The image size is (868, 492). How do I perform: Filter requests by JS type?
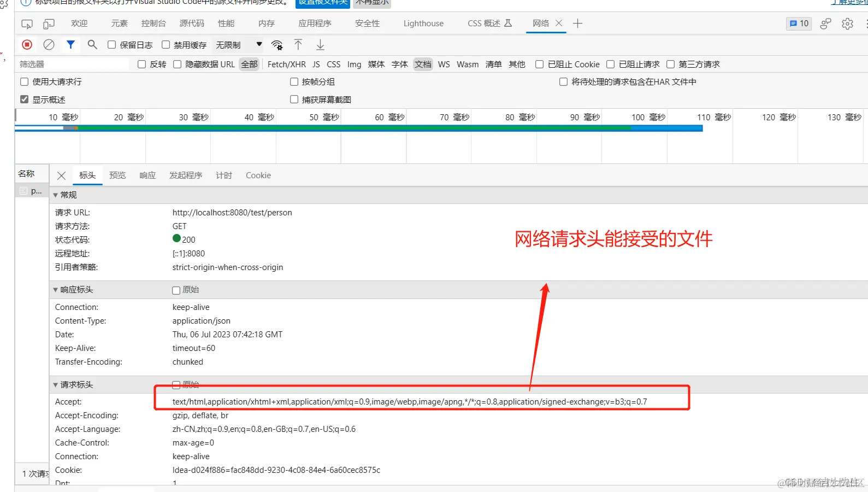point(316,65)
